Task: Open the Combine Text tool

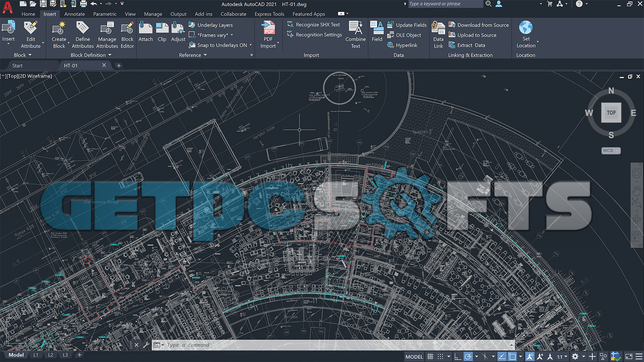Action: point(356,35)
